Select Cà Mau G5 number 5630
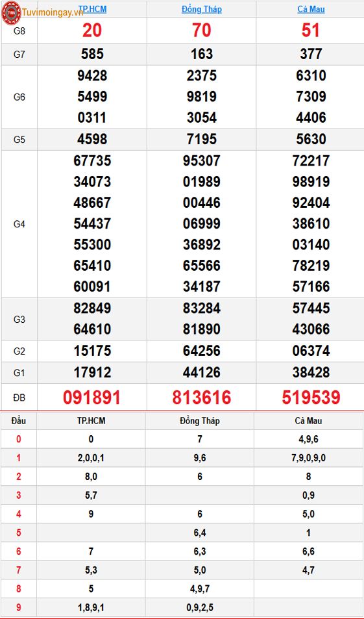364x619 pixels. point(311,140)
